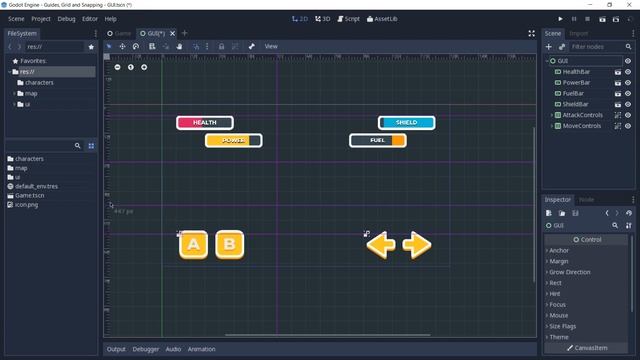This screenshot has height=360, width=640.
Task: Switch to the Import dock tab
Action: [x=578, y=33]
